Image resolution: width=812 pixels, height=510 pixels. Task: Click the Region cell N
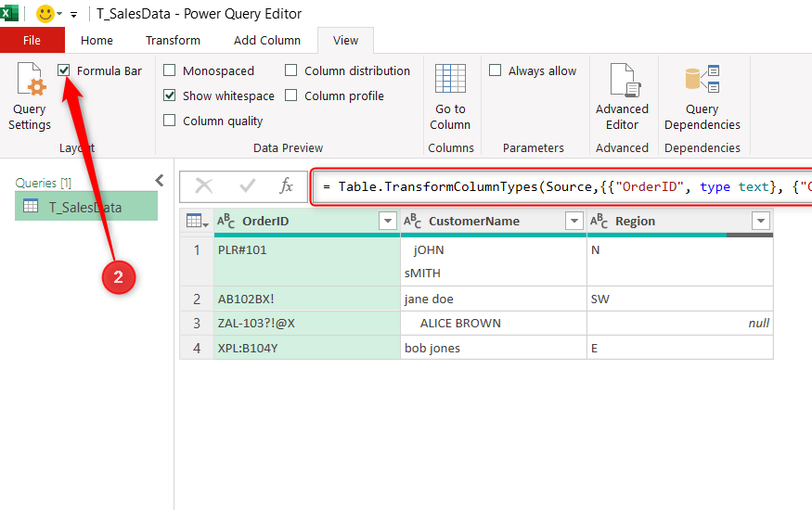(x=680, y=261)
